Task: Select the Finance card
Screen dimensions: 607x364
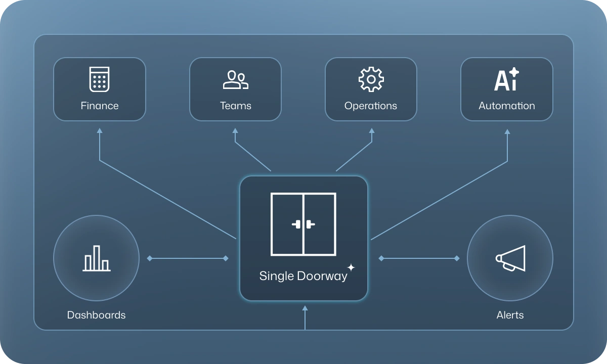Action: point(99,89)
